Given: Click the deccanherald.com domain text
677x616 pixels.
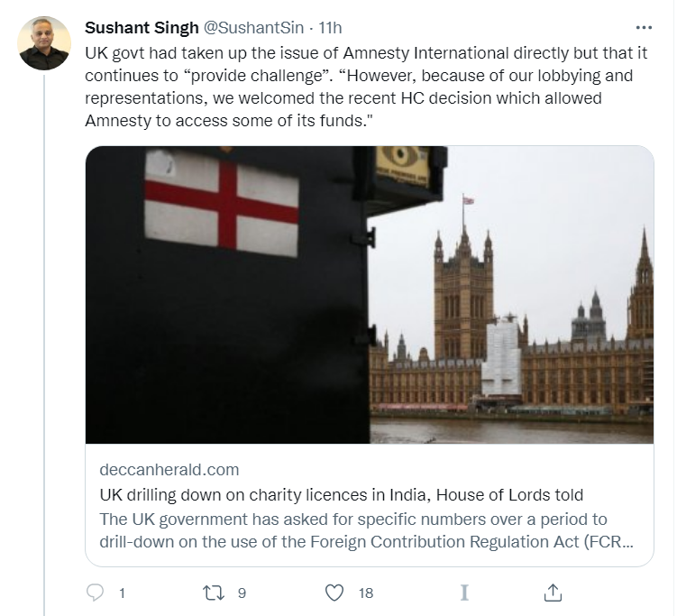Looking at the screenshot, I should coord(169,469).
